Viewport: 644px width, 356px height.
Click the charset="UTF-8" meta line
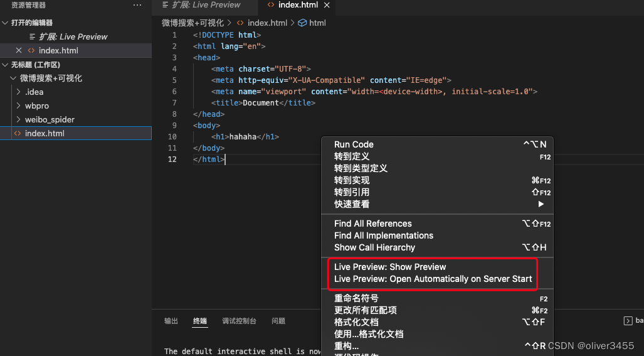[x=261, y=68]
